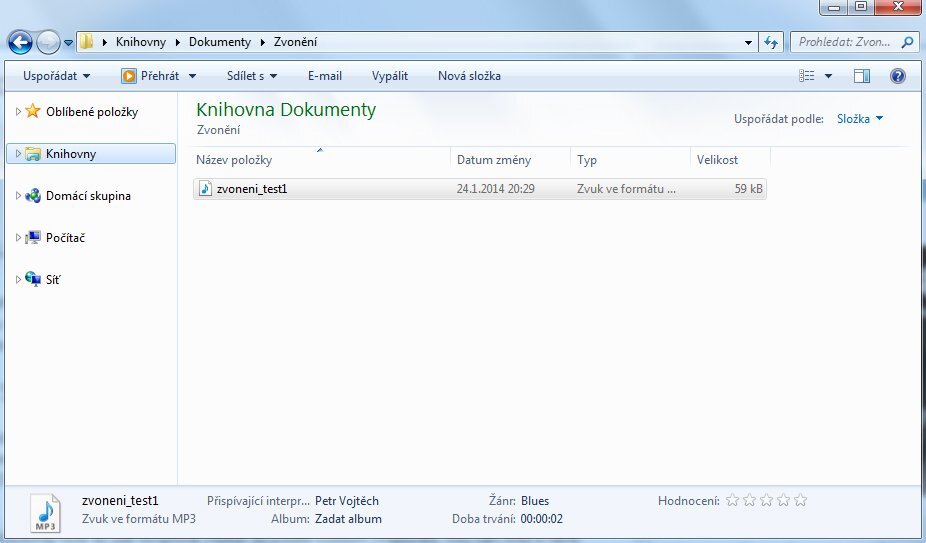Click Zvonění in the address breadcrumb
This screenshot has width=926, height=543.
click(x=295, y=42)
